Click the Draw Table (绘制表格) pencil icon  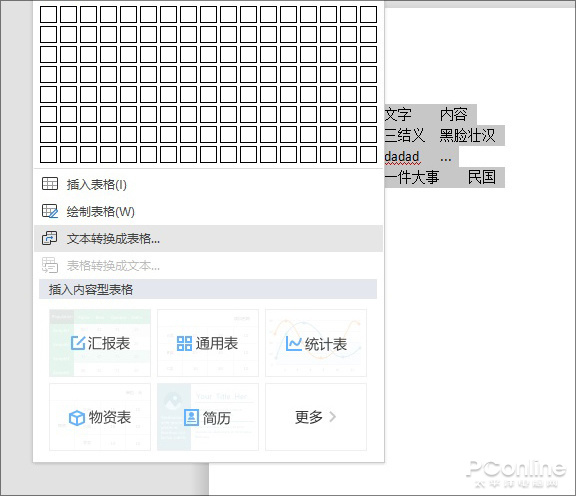coord(50,211)
